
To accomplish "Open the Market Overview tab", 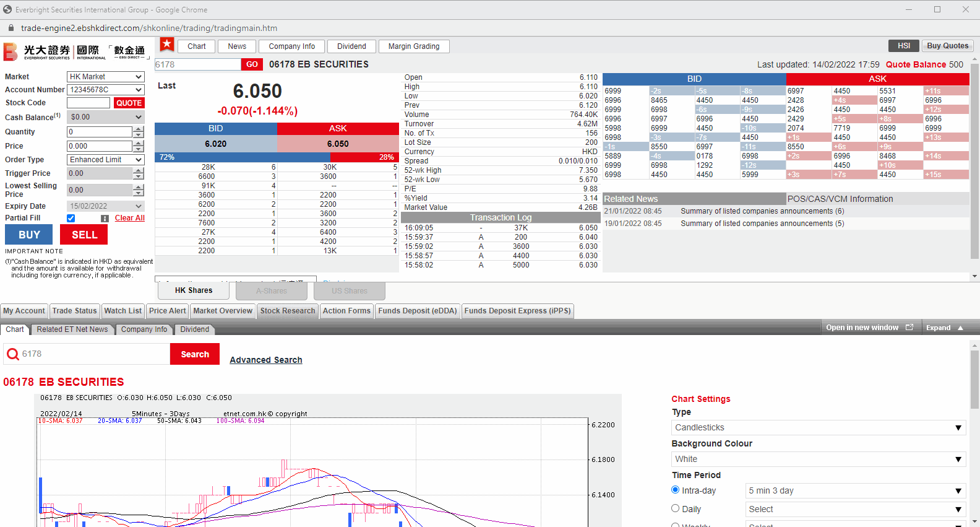I will click(223, 311).
